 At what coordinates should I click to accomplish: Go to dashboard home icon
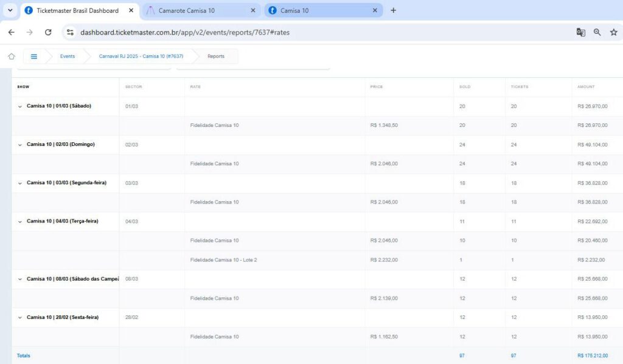12,57
